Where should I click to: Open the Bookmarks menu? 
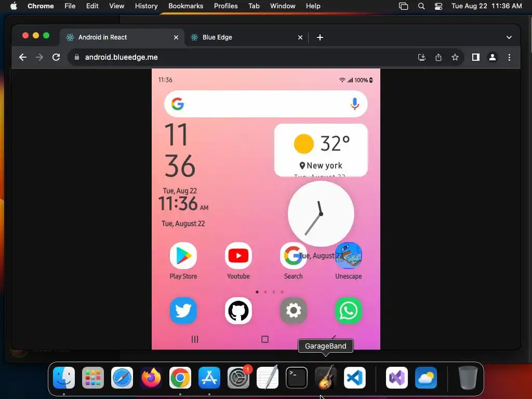click(185, 6)
